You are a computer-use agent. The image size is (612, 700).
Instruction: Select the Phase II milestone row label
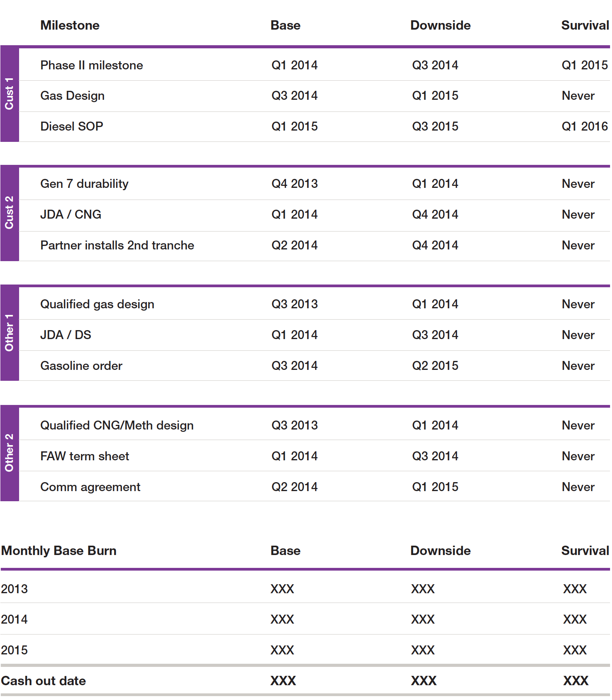(92, 65)
